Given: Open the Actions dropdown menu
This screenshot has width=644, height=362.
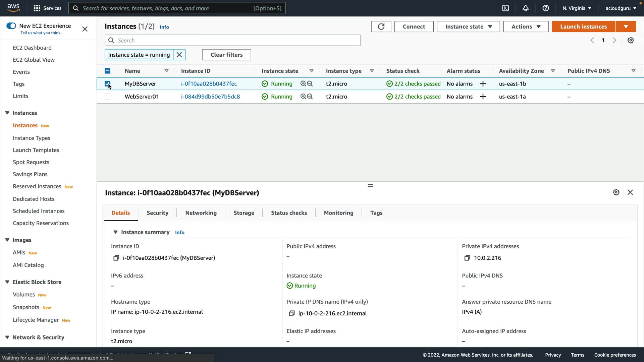Looking at the screenshot, I should (x=526, y=26).
